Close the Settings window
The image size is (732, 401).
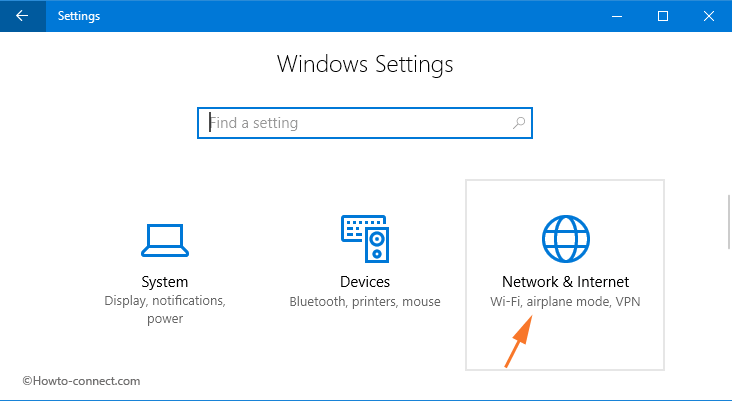[709, 16]
